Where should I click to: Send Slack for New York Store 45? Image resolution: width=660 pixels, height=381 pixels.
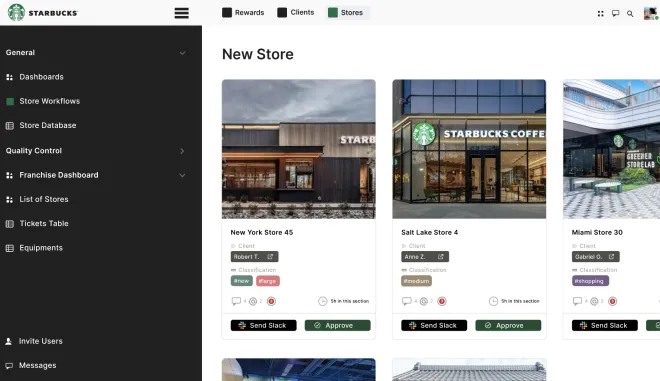pyautogui.click(x=263, y=325)
